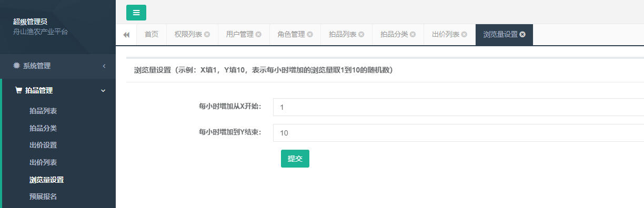Close the 浏览量设置 tab
The width and height of the screenshot is (644, 208).
point(522,35)
